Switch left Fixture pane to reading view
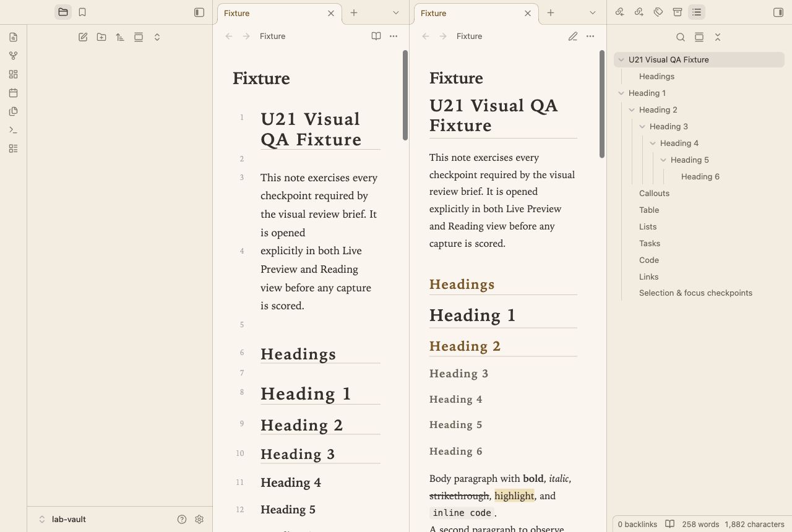Viewport: 792px width, 532px height. pos(376,36)
